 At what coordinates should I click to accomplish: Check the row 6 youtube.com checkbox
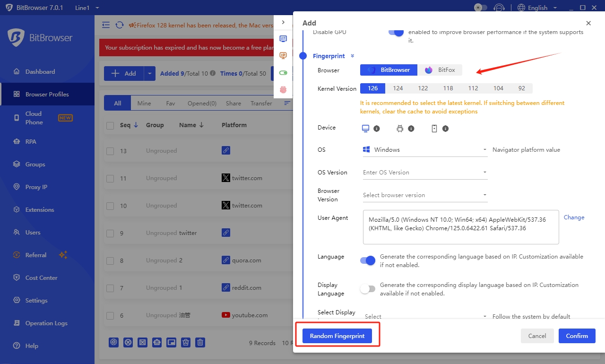pos(110,315)
